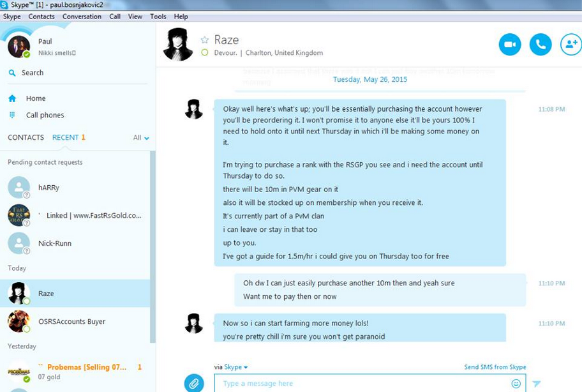Click the add people to conversation icon
The width and height of the screenshot is (582, 392).
(571, 45)
